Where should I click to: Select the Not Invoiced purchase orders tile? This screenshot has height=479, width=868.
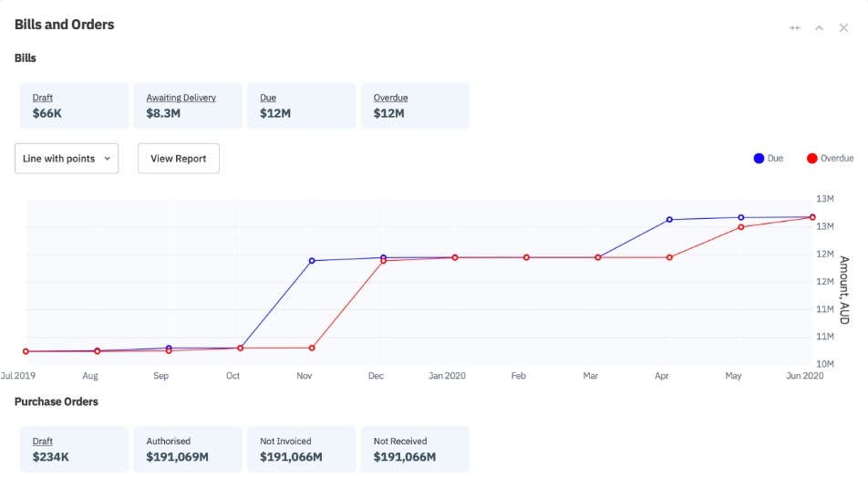pyautogui.click(x=302, y=449)
